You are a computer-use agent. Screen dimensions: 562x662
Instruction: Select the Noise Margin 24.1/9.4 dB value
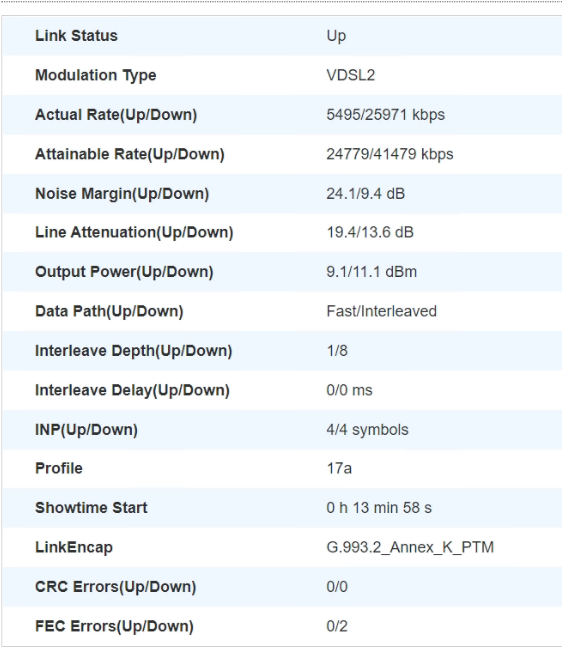[366, 194]
